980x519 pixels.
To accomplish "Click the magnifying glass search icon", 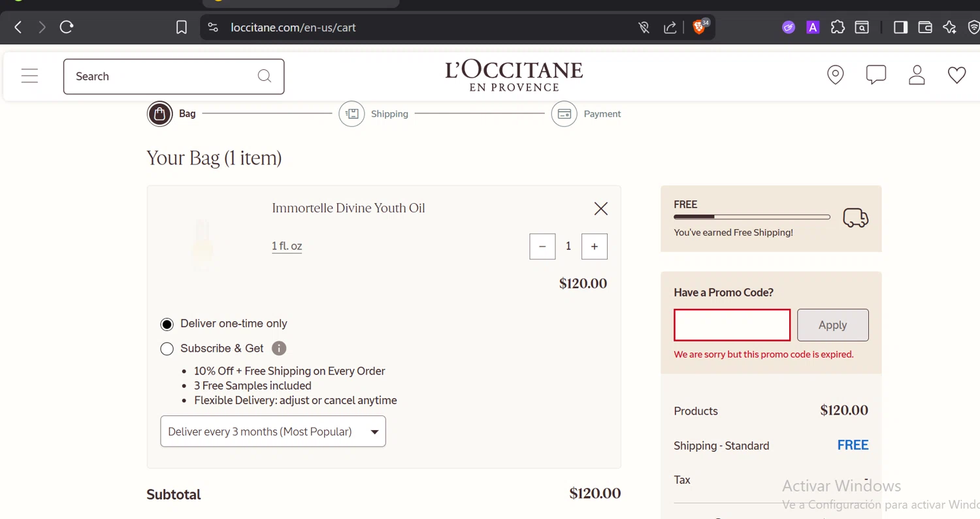I will coord(265,76).
